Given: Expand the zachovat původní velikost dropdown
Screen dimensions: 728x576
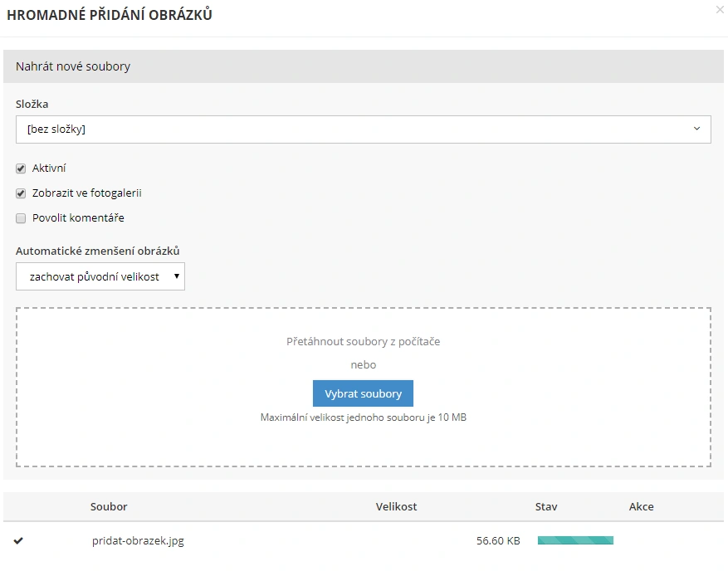Looking at the screenshot, I should [100, 276].
